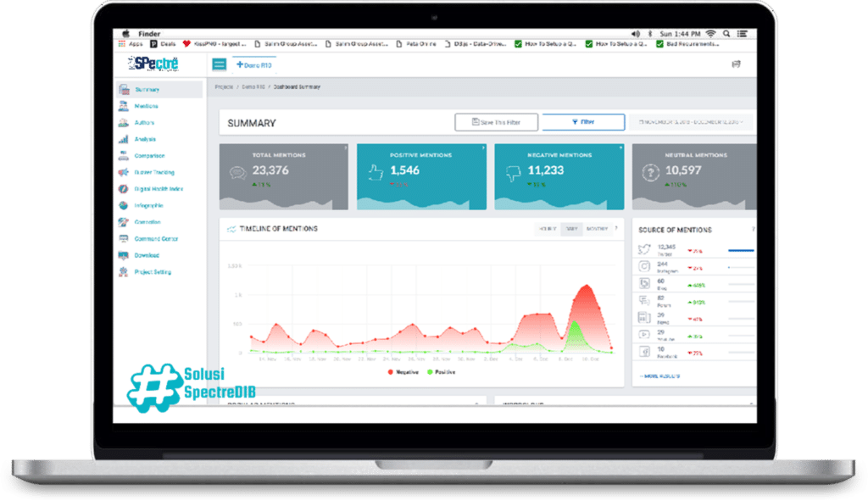Switch to the Demo R10 tab
The width and height of the screenshot is (868, 501).
click(254, 64)
